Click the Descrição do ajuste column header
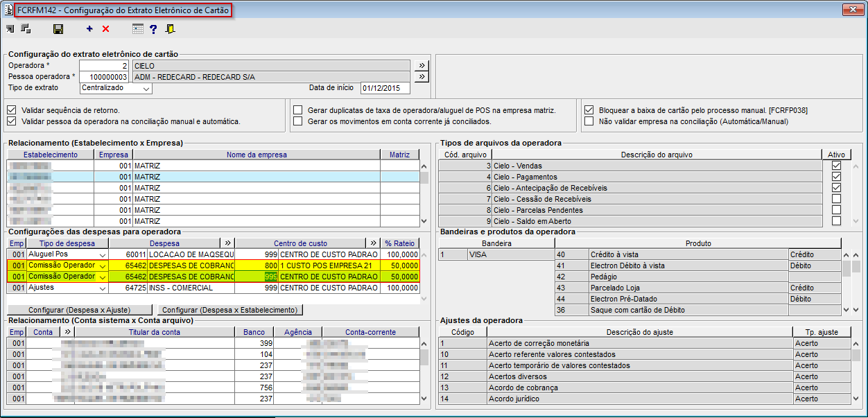The image size is (868, 418). [x=640, y=332]
